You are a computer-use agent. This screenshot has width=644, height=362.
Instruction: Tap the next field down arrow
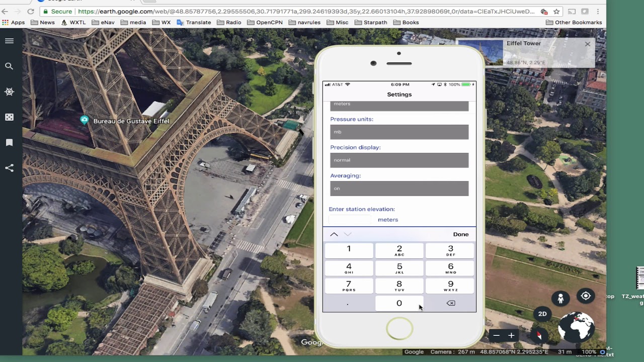pos(348,234)
